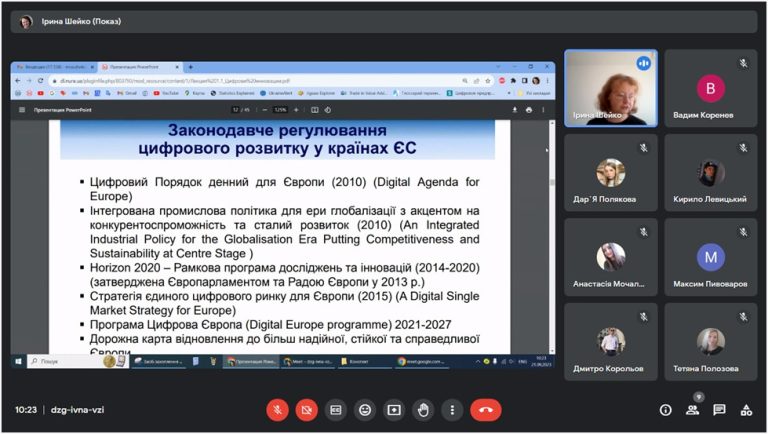The image size is (768, 434).
Task: Open the Gmail bookmark
Action: coord(127,93)
